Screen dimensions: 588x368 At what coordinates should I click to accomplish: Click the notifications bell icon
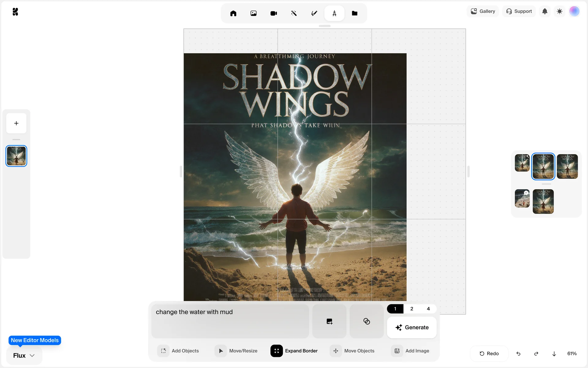pyautogui.click(x=545, y=11)
